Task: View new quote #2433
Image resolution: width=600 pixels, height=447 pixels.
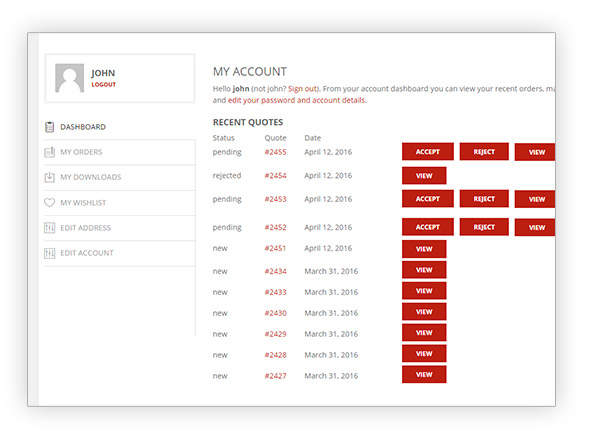Action: [x=424, y=291]
